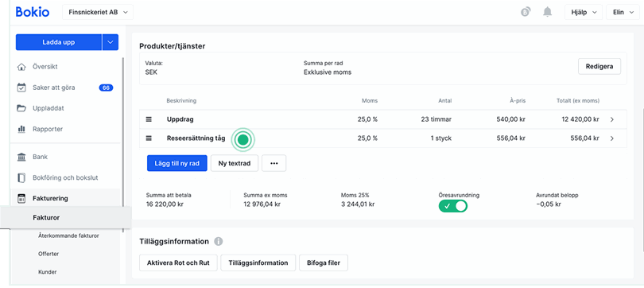This screenshot has height=288, width=644.
Task: Grab the drag handle on Reseersättning tåg row
Action: coord(149,138)
